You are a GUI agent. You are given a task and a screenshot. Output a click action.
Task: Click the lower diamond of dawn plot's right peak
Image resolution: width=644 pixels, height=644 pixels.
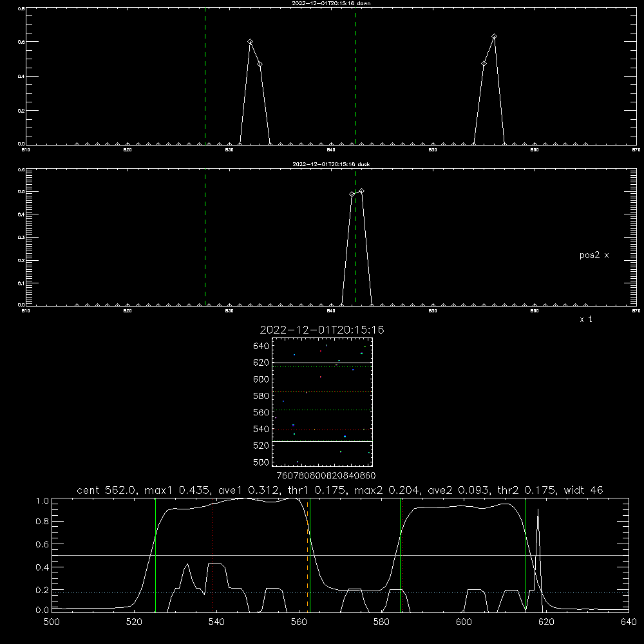click(484, 63)
